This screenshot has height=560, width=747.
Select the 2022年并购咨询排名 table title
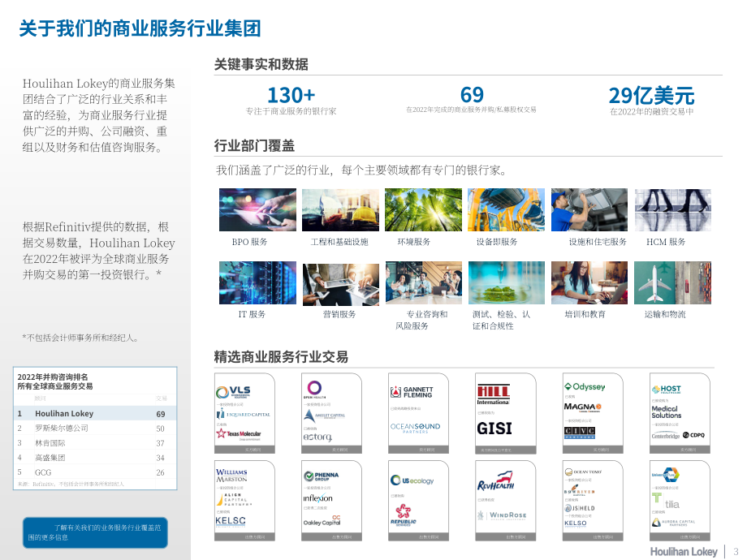(x=53, y=377)
